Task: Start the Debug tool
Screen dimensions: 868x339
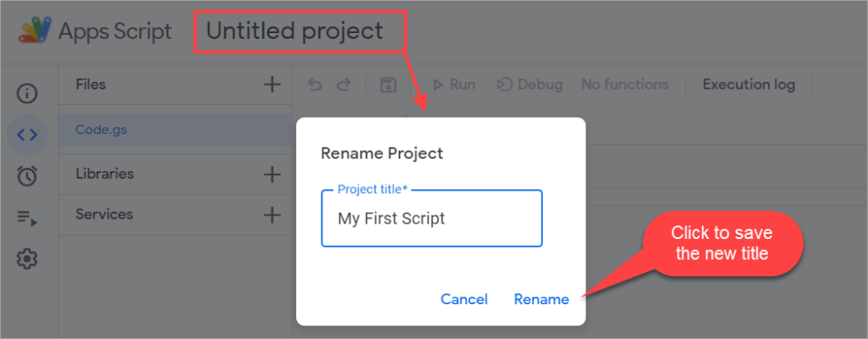Action: pos(529,85)
